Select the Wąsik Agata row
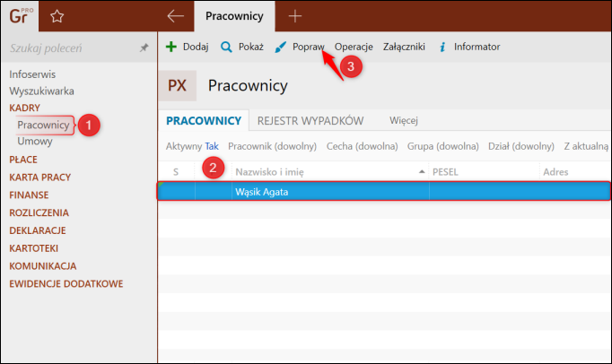 click(x=384, y=191)
